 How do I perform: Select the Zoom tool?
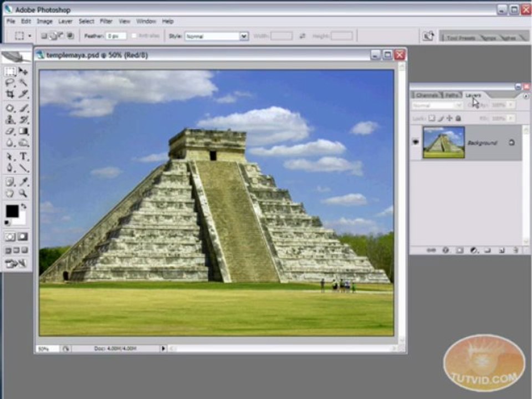tap(23, 194)
